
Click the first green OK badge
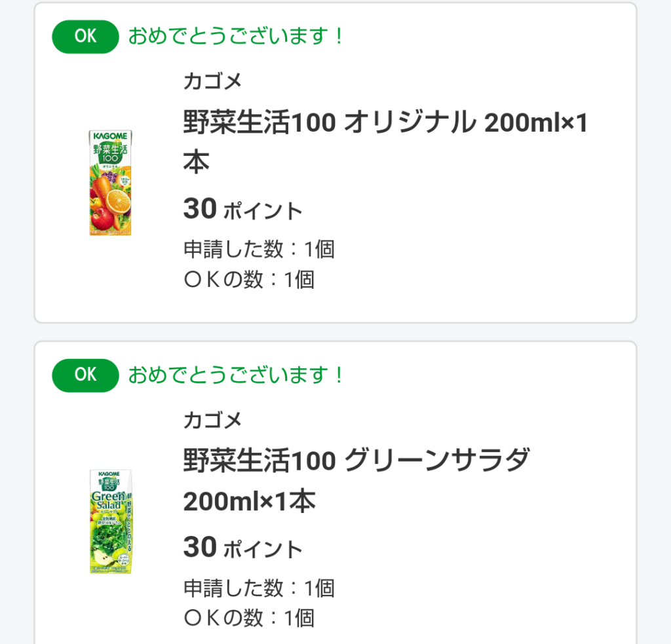[x=85, y=37]
